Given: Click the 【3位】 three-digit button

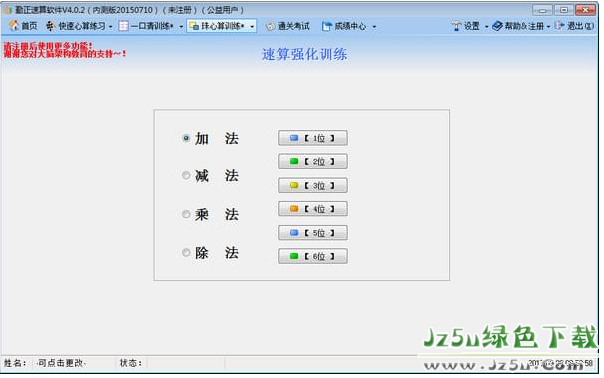Looking at the screenshot, I should [x=313, y=185].
